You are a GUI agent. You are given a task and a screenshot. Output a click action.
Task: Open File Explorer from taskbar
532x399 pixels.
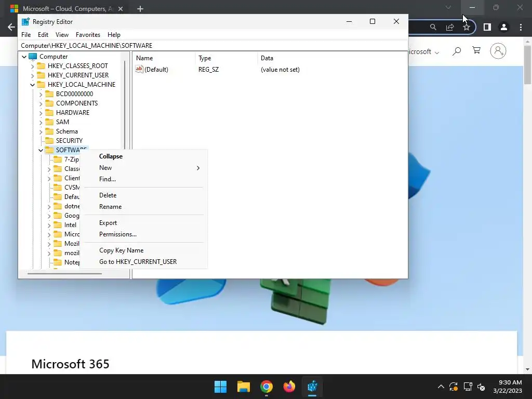[x=243, y=387]
